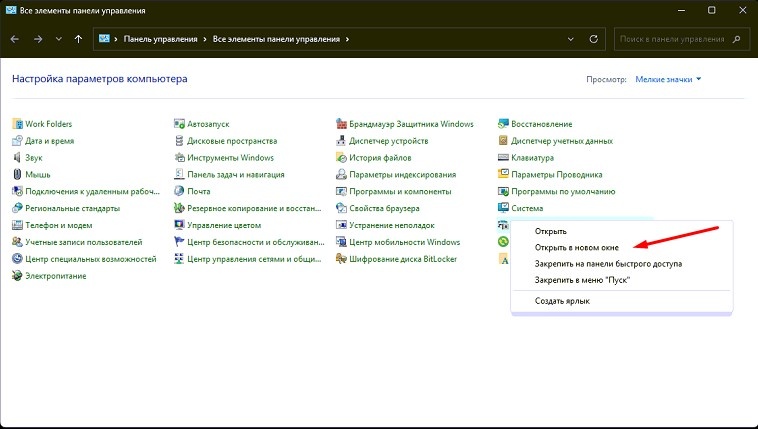
Task: Refresh the control panel view
Action: pos(594,39)
